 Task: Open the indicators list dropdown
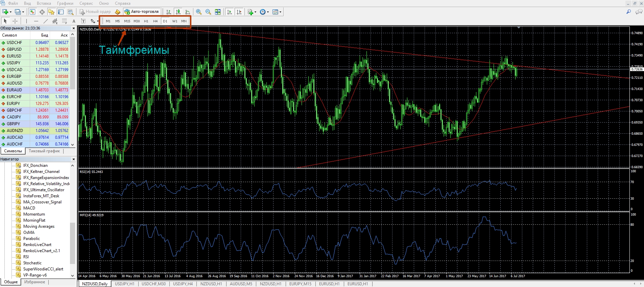252,12
